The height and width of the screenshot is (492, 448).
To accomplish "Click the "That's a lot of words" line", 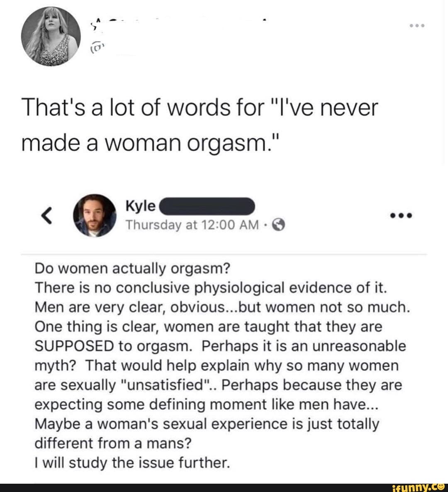I will click(x=200, y=108).
